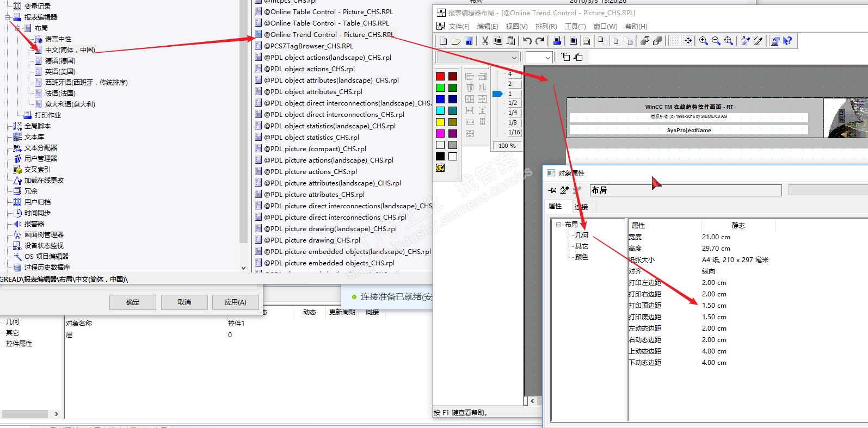
Task: Click the Snap to grid icon
Action: pyautogui.click(x=688, y=41)
